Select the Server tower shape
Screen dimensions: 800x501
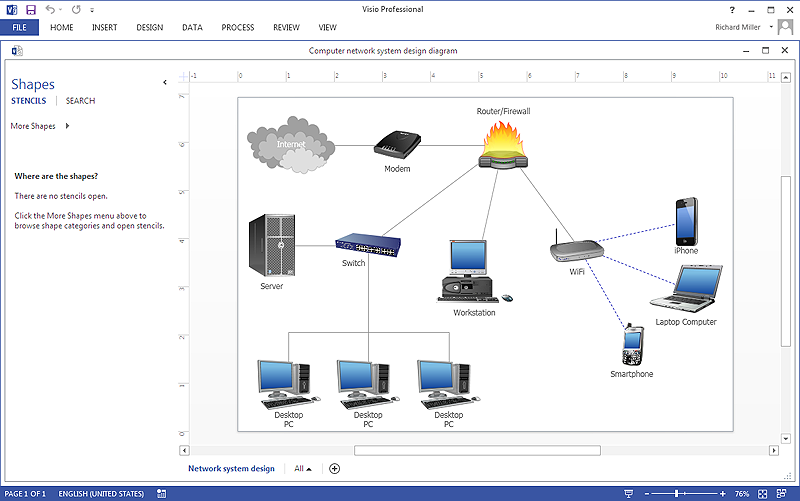click(271, 246)
